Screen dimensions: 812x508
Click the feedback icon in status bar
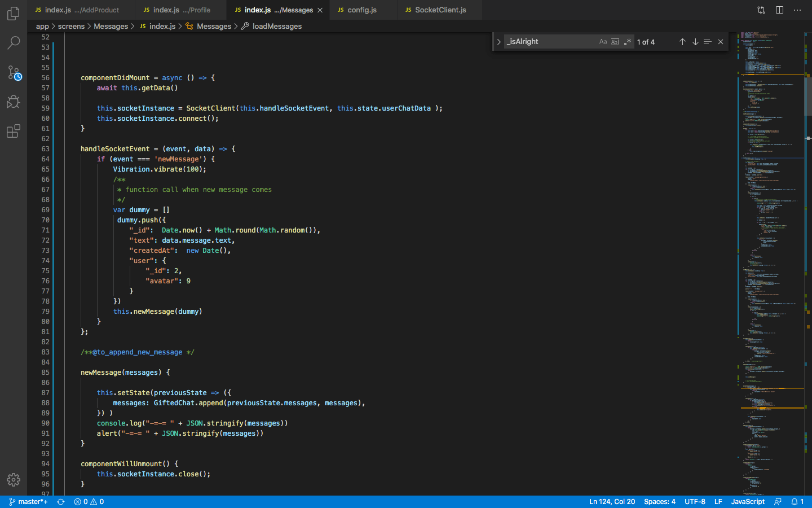click(x=778, y=502)
